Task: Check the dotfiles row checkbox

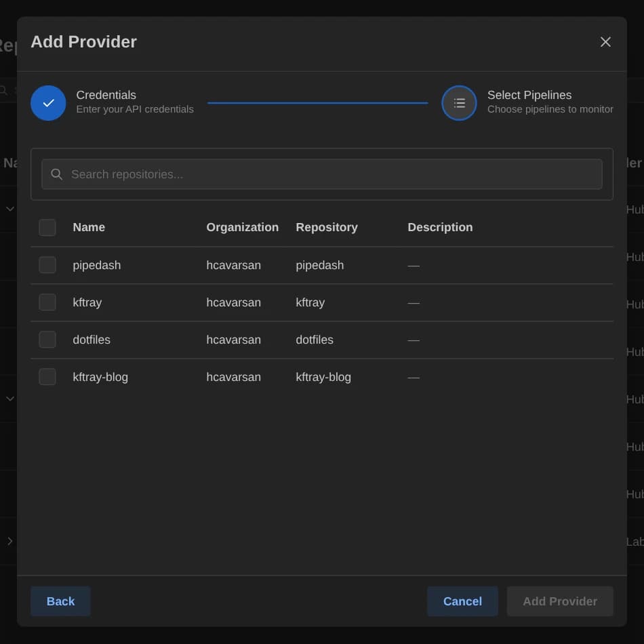Action: point(47,340)
